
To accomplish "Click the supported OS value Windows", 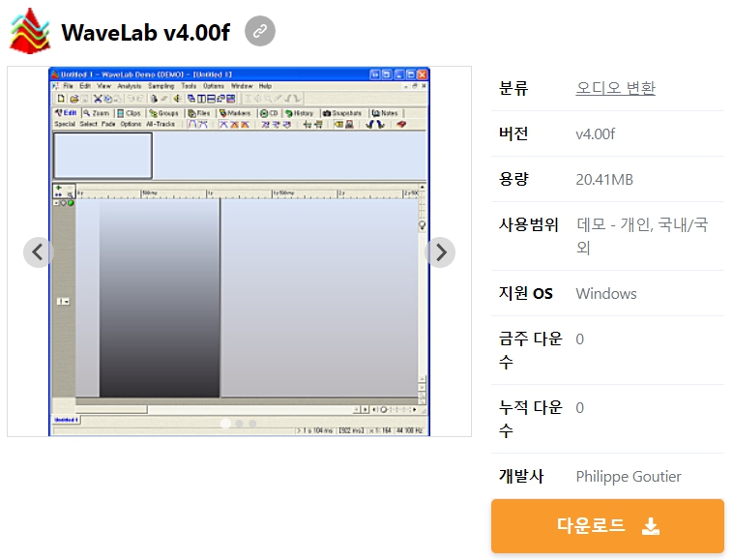I will 606,294.
